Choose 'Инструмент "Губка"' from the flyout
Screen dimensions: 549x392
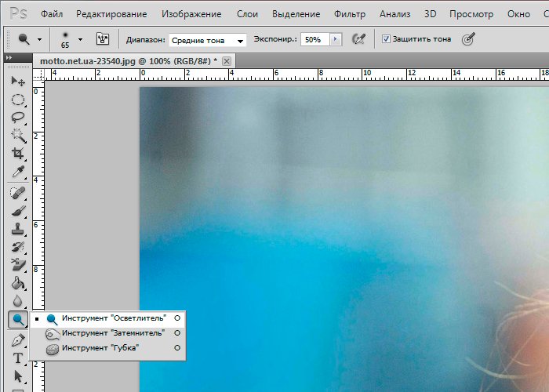pos(100,347)
